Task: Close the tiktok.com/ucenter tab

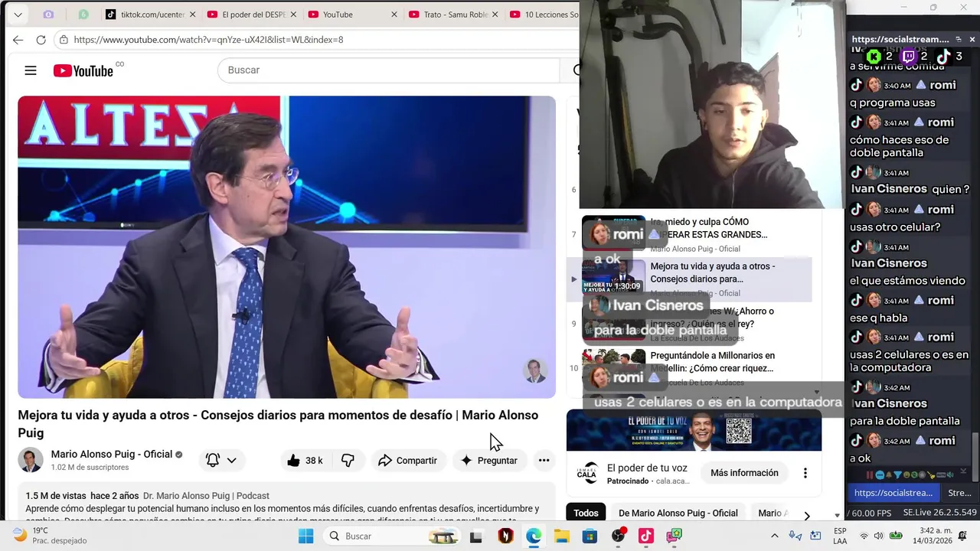Action: point(192,15)
